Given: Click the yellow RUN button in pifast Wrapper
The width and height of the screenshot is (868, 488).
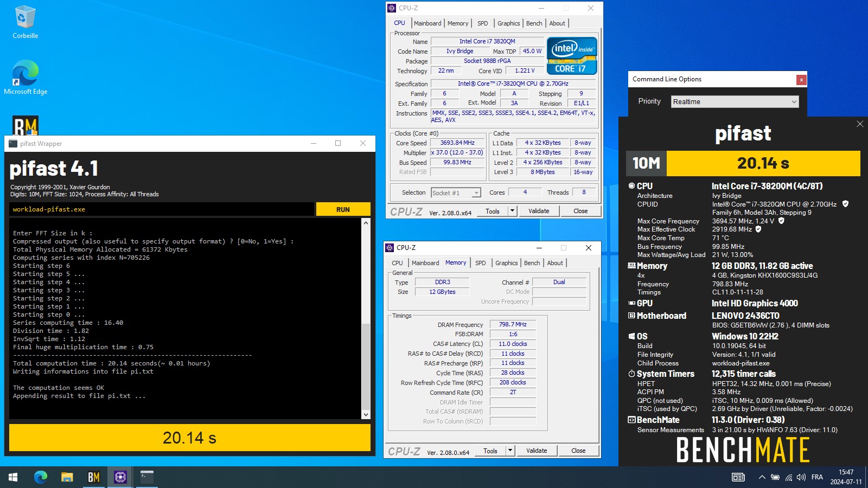Looking at the screenshot, I should point(343,209).
